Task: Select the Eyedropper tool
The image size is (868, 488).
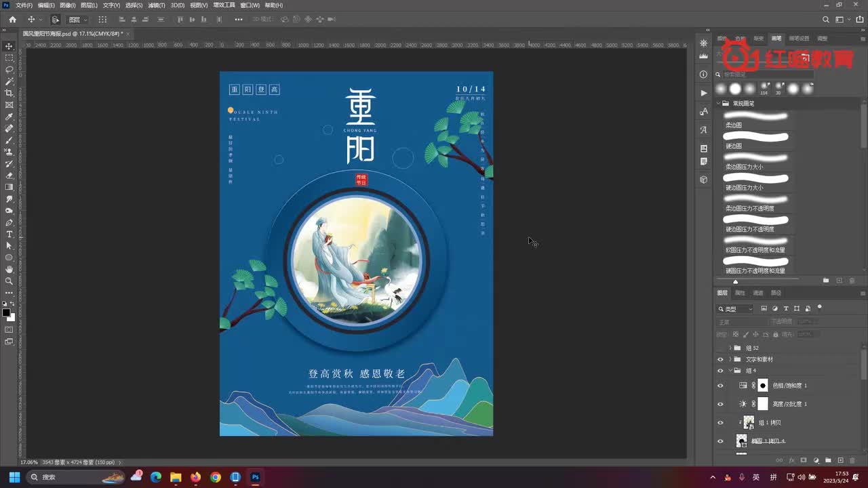Action: tap(9, 117)
